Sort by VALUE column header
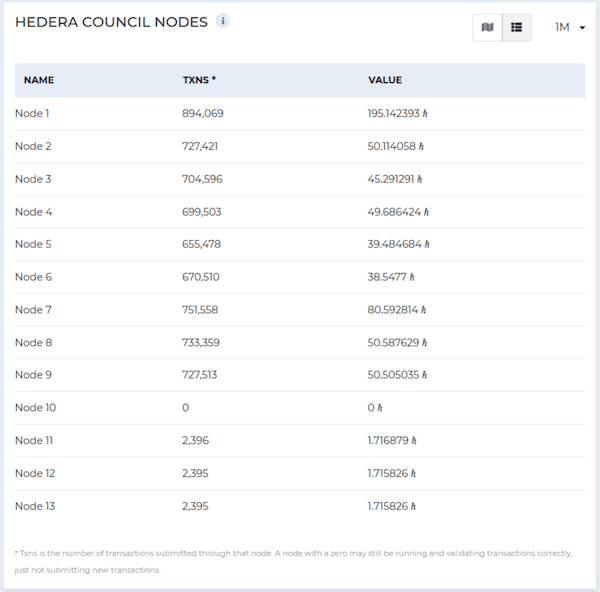The width and height of the screenshot is (600, 592). [385, 80]
